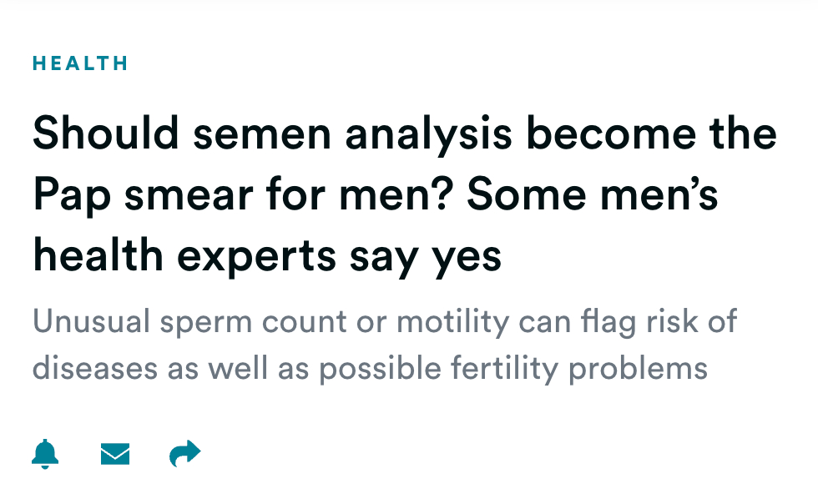Viewport: 818px width, 504px height.
Task: Click the headline beginning "Should semen analysis"
Action: [x=404, y=134]
